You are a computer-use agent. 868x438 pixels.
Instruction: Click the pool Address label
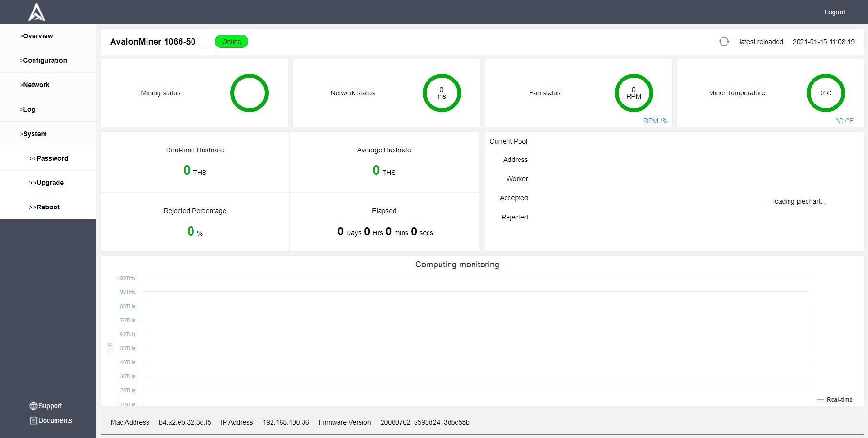(x=515, y=160)
